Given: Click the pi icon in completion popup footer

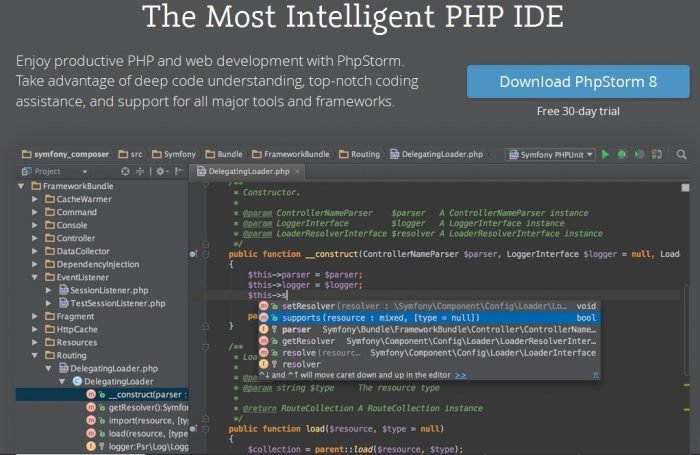Looking at the screenshot, I should pos(596,376).
